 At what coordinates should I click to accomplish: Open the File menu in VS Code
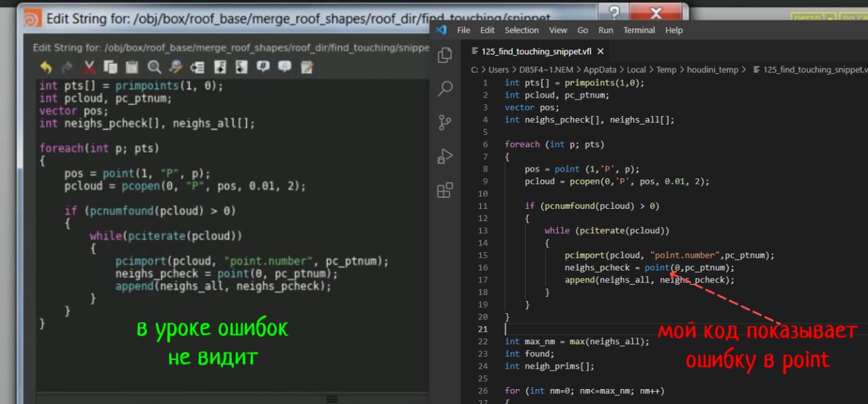tap(464, 30)
